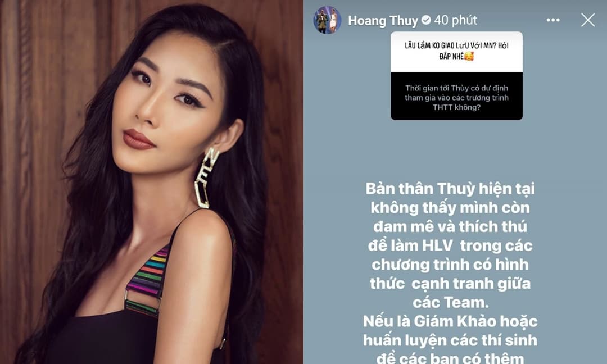The image size is (607, 364).
Task: Click the line 'huấn luyện các thí sinh'
Action: coord(450,340)
